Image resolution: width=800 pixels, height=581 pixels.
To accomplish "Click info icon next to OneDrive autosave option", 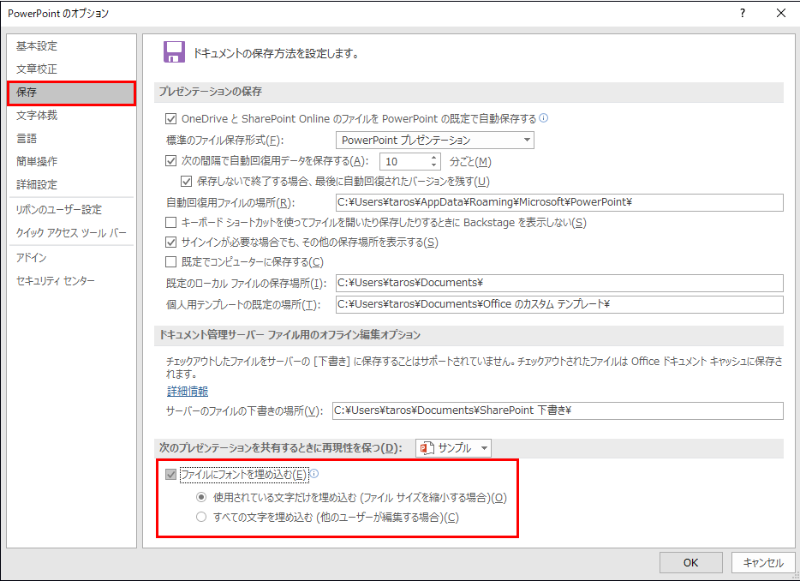I will pyautogui.click(x=544, y=118).
